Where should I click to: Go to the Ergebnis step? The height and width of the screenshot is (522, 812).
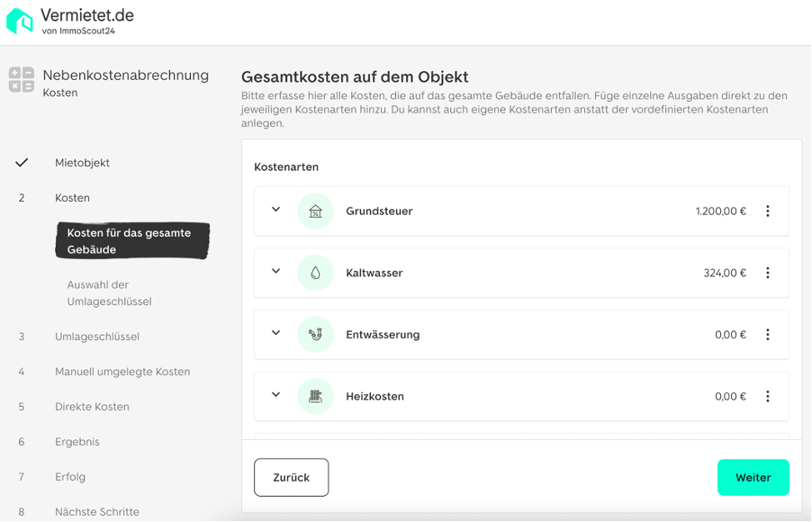[x=77, y=442]
